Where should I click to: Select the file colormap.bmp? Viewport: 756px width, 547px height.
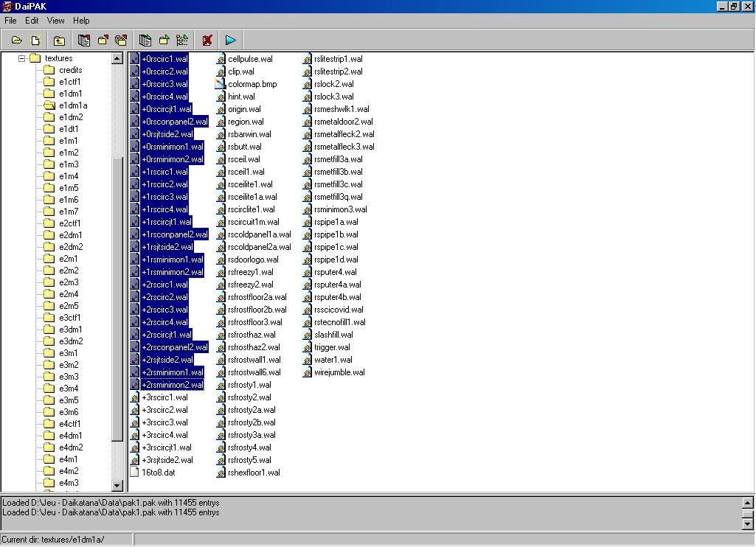(x=252, y=84)
